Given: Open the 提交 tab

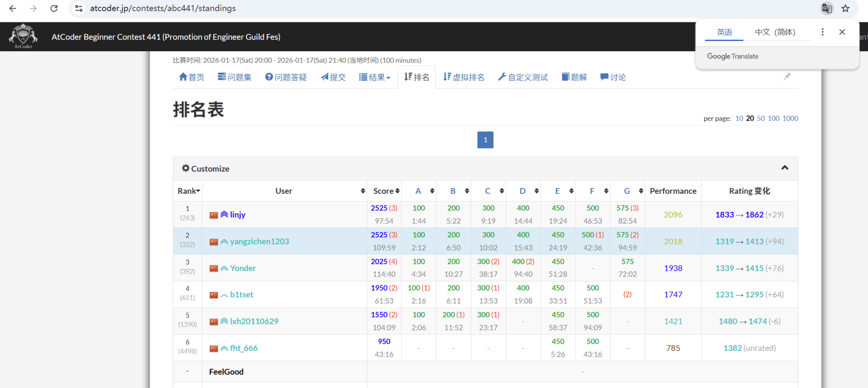Looking at the screenshot, I should (333, 77).
